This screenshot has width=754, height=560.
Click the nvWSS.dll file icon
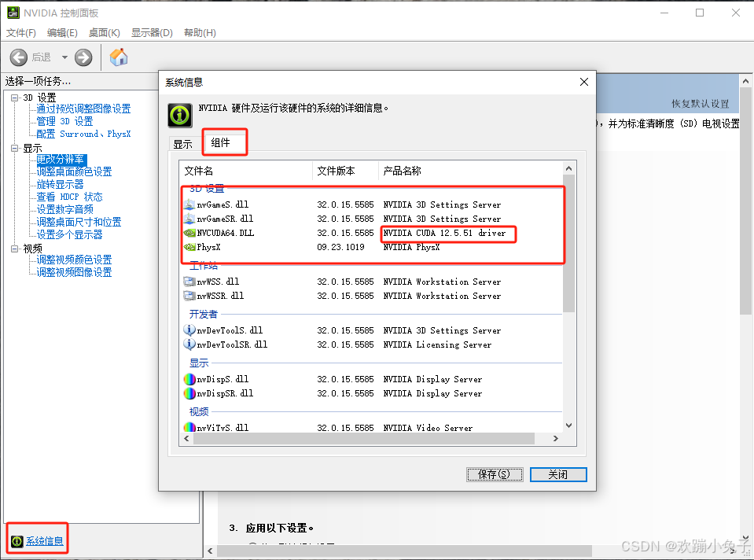189,282
